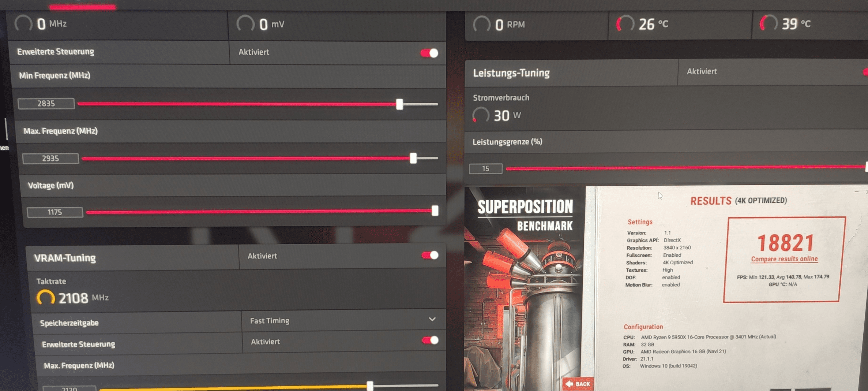868x391 pixels.
Task: Toggle VRAM Erweiterte Steuerung switch
Action: tap(430, 340)
